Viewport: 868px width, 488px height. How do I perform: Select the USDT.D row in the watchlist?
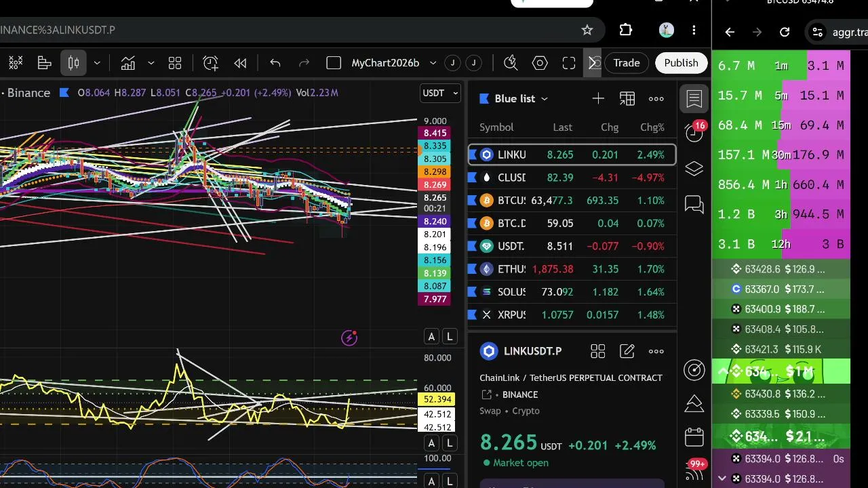(x=572, y=246)
